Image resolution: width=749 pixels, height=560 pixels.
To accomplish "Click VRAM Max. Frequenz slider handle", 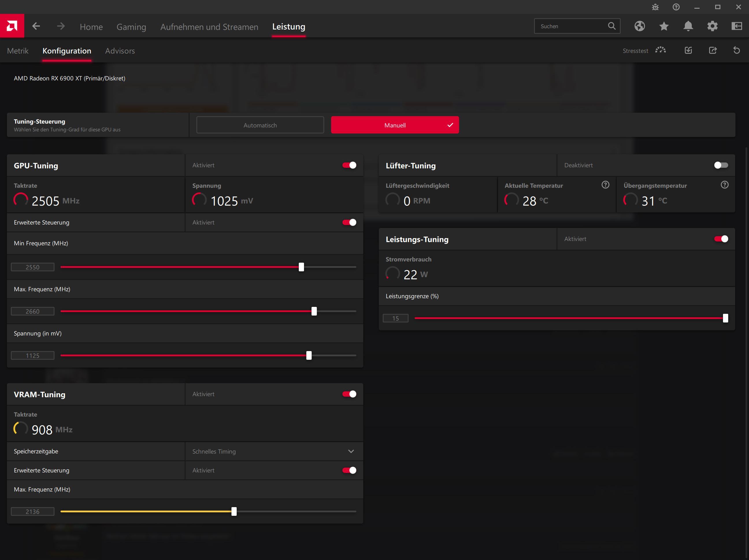I will 234,511.
